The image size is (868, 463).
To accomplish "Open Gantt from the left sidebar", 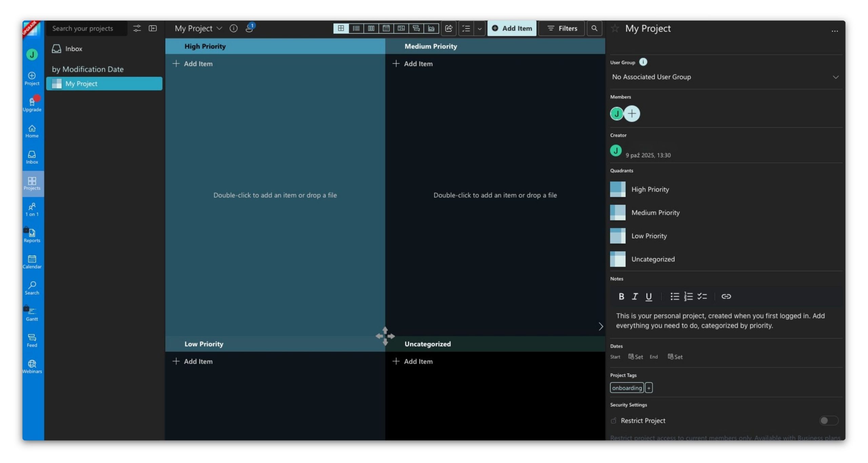I will tap(32, 314).
